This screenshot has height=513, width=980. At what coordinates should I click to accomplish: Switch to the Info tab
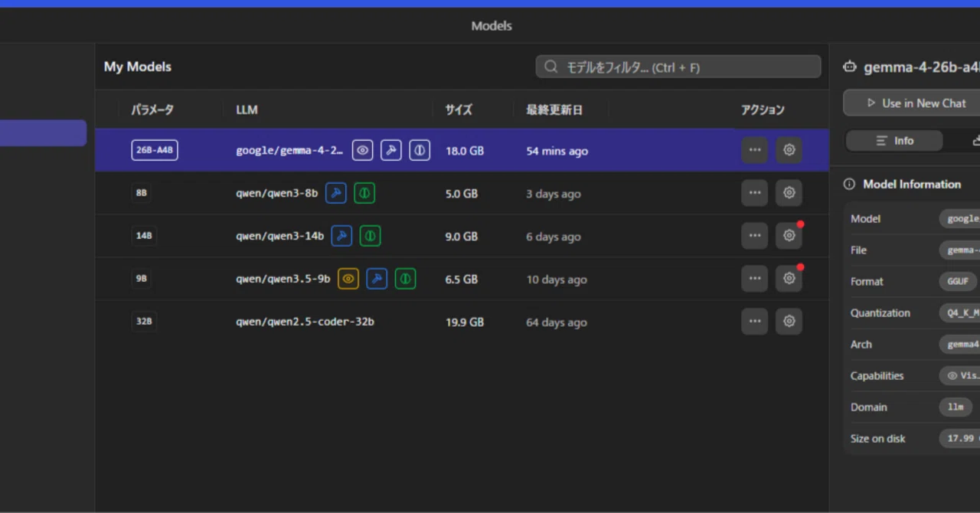point(894,141)
